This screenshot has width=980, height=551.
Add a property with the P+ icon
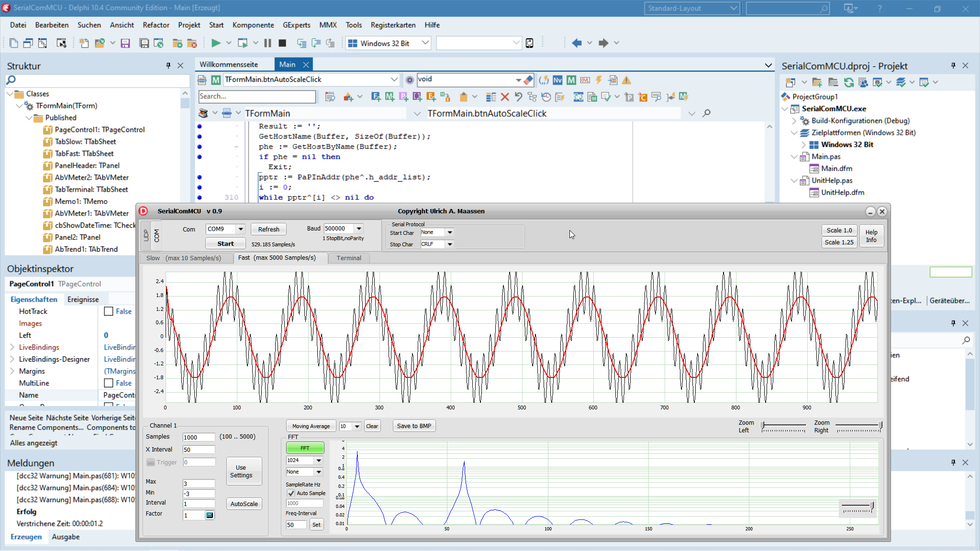(x=403, y=97)
